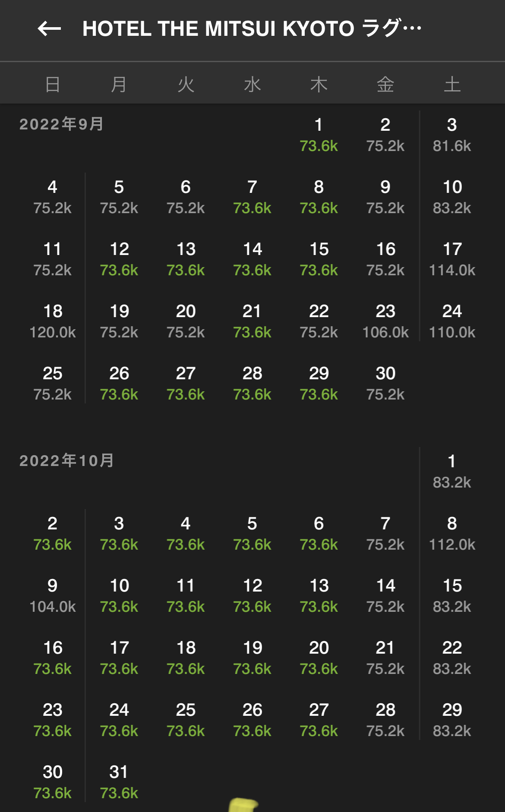This screenshot has width=505, height=812.
Task: Tap the 2022年9月 month header
Action: pyautogui.click(x=61, y=124)
